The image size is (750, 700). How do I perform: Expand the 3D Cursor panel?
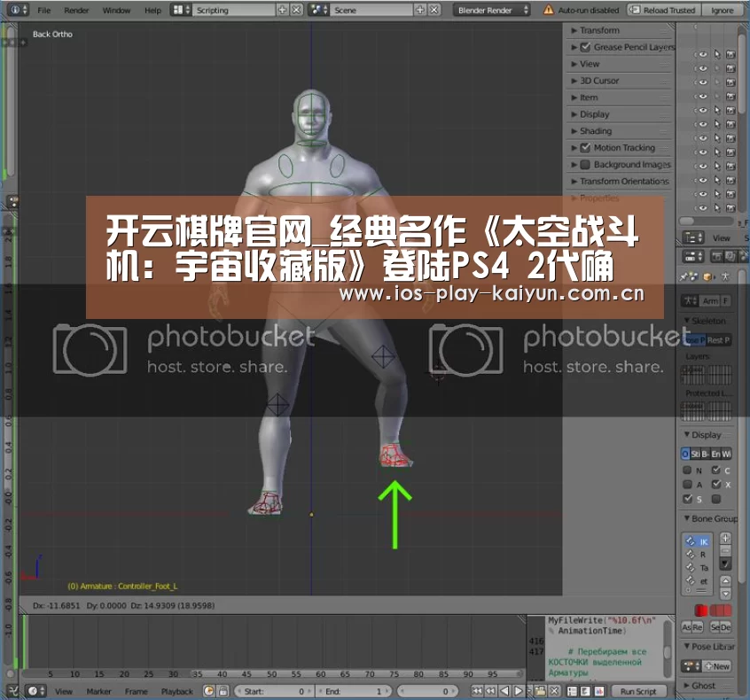tap(621, 81)
